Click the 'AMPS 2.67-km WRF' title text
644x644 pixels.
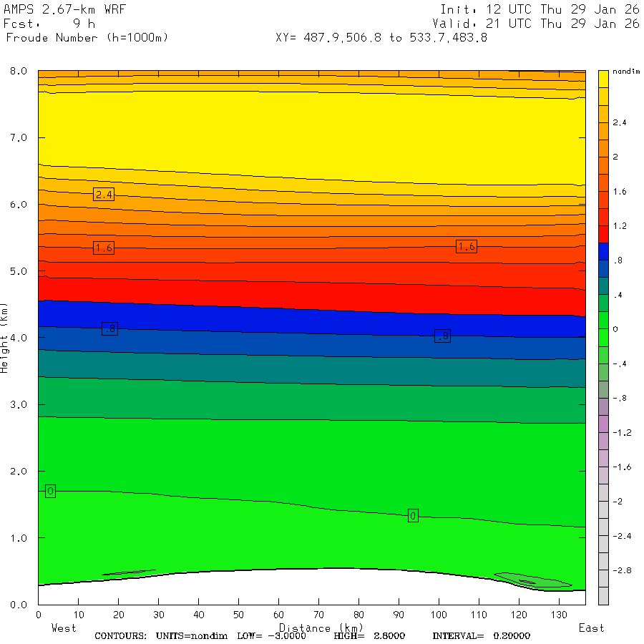click(x=64, y=9)
